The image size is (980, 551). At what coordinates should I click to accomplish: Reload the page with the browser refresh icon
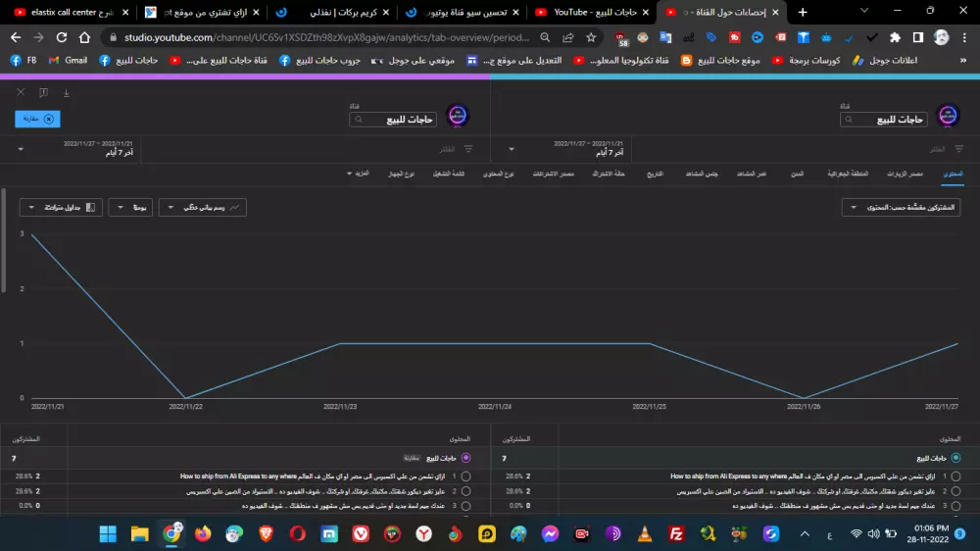[x=61, y=37]
